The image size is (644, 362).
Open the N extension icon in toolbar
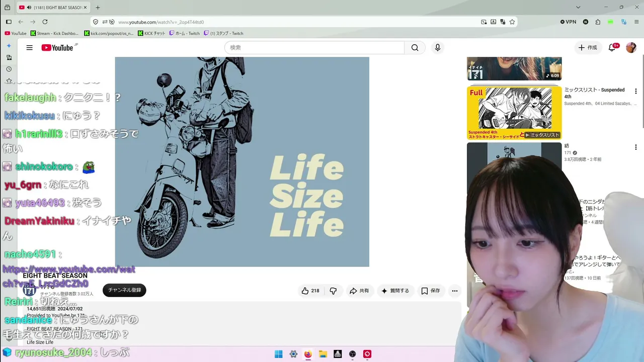(586, 22)
